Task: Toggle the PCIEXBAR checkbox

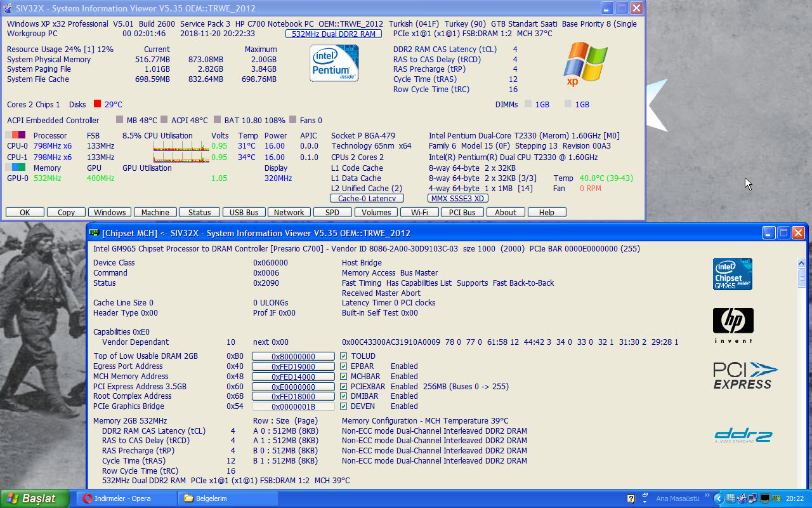Action: click(343, 386)
